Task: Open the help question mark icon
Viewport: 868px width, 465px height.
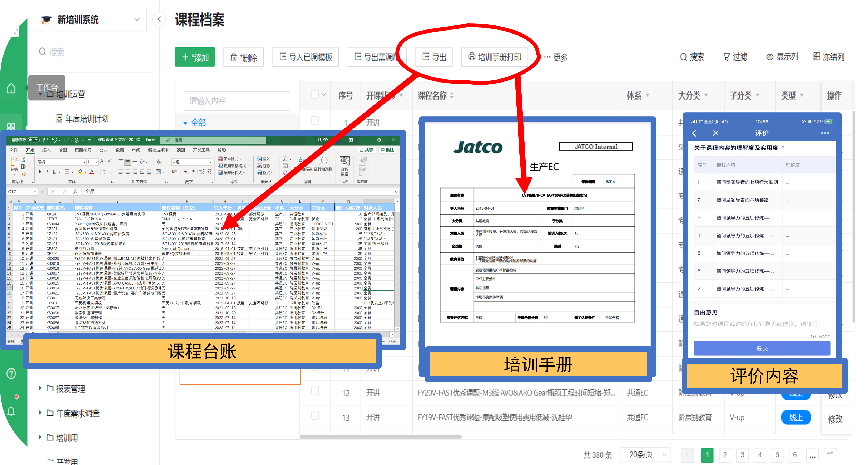Action: (x=11, y=373)
